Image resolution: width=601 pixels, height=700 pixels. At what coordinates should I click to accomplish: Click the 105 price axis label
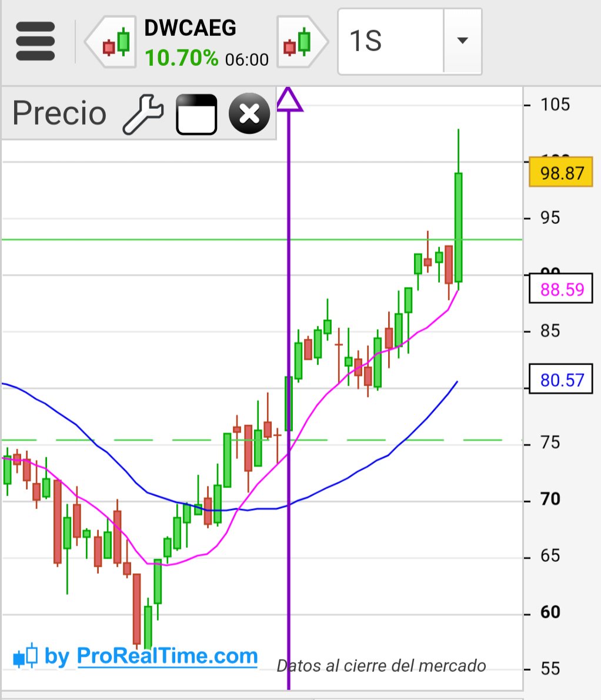[555, 105]
